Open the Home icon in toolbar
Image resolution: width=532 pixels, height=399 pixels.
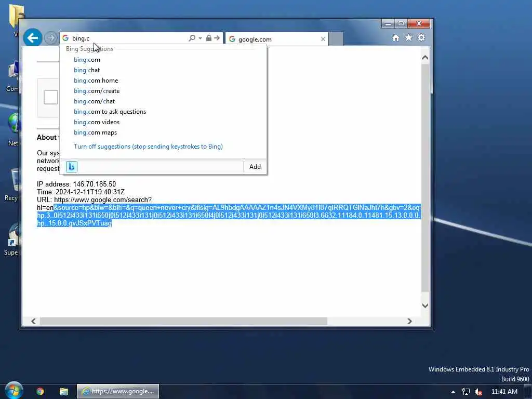[x=395, y=37]
